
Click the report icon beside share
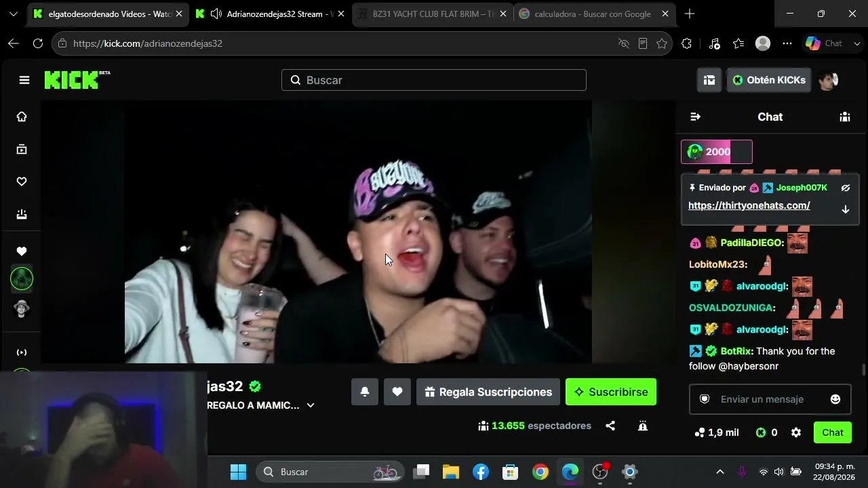point(643,426)
